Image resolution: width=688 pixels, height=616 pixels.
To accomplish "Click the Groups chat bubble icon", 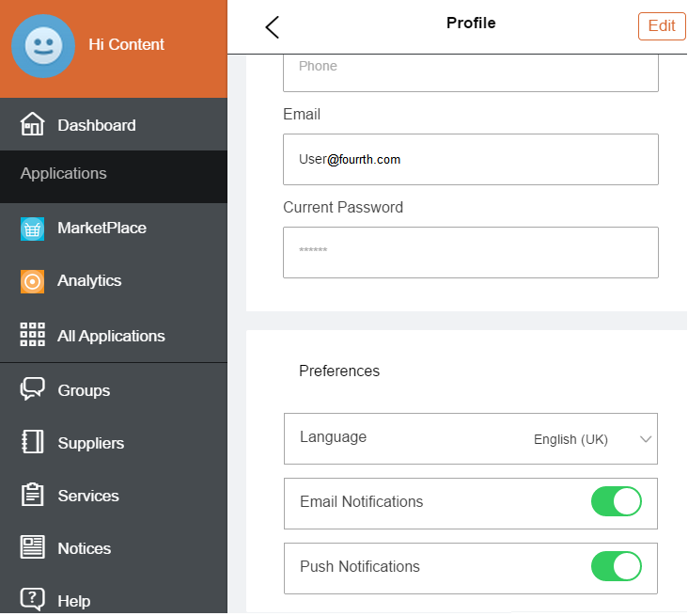I will click(33, 390).
